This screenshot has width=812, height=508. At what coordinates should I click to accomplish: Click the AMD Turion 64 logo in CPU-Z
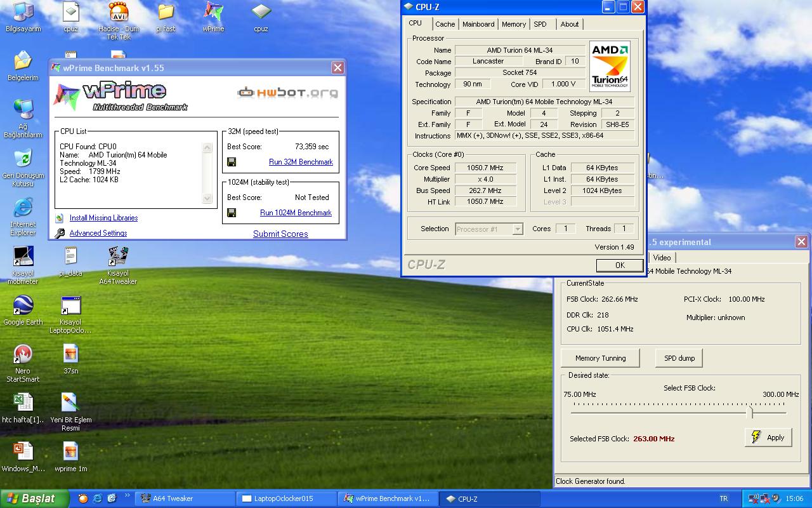pos(610,66)
